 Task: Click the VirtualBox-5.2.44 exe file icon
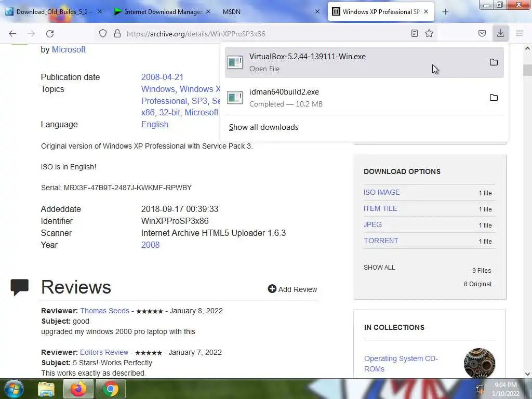pos(235,62)
